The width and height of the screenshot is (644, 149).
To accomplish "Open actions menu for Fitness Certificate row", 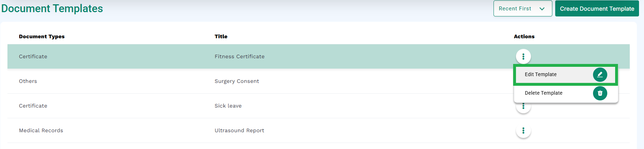I will point(523,56).
